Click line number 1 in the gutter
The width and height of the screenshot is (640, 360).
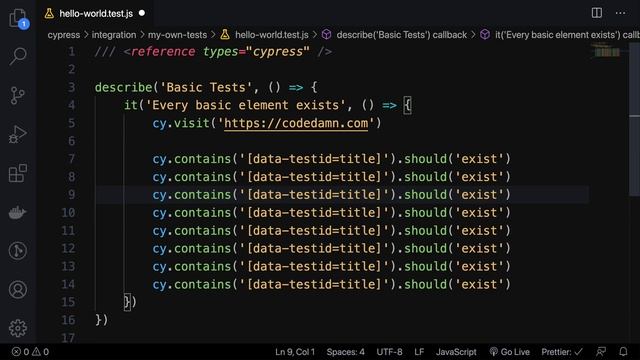[x=71, y=52]
